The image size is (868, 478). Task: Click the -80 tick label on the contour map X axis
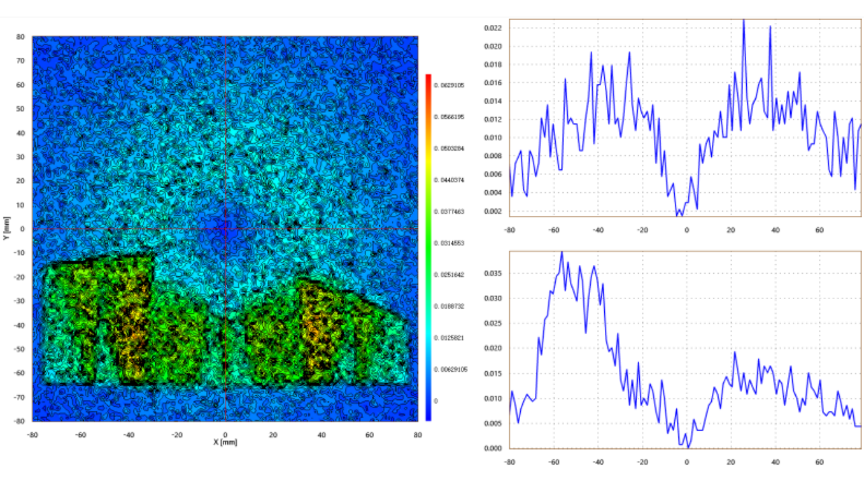coord(32,434)
